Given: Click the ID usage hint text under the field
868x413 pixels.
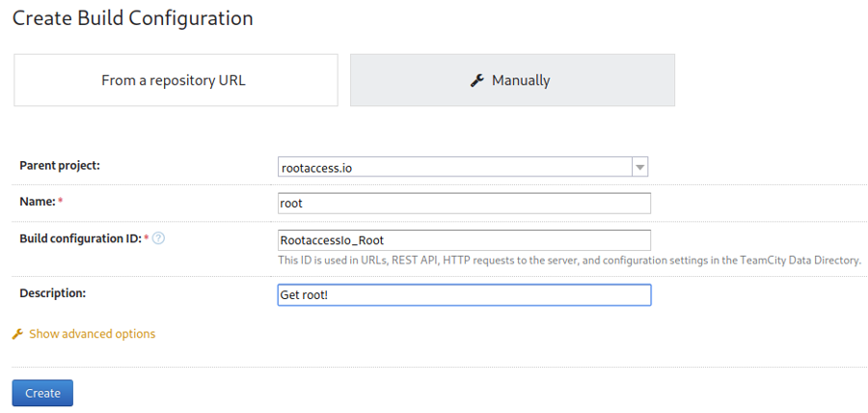Looking at the screenshot, I should [x=569, y=261].
